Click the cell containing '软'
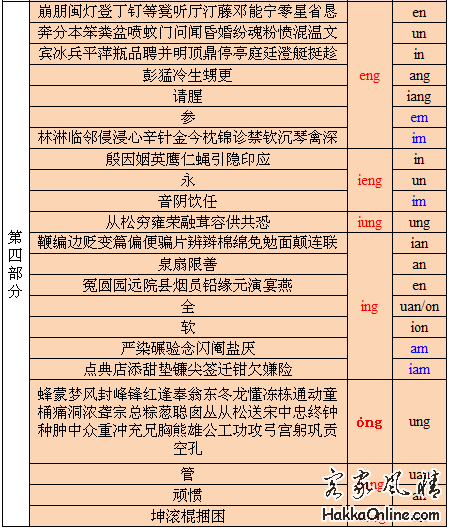This screenshot has width=449, height=529. click(188, 327)
